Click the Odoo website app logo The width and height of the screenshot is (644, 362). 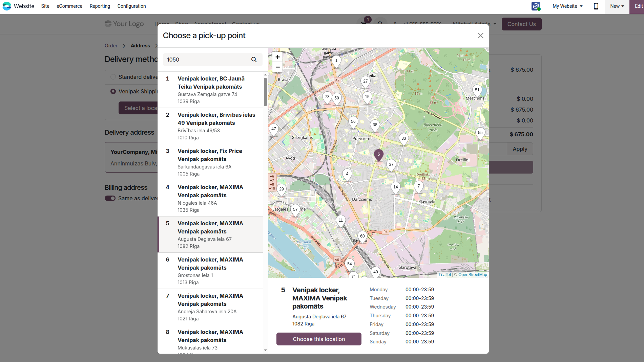click(7, 6)
